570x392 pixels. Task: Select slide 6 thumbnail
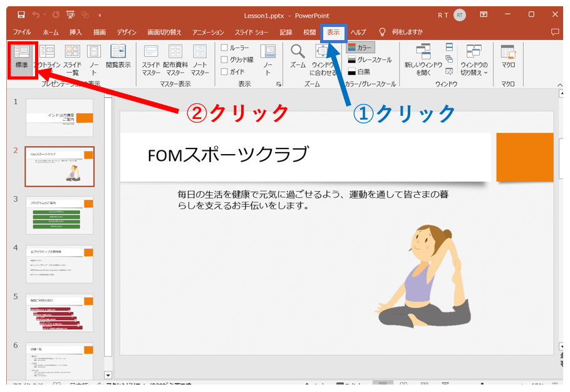[60, 361]
